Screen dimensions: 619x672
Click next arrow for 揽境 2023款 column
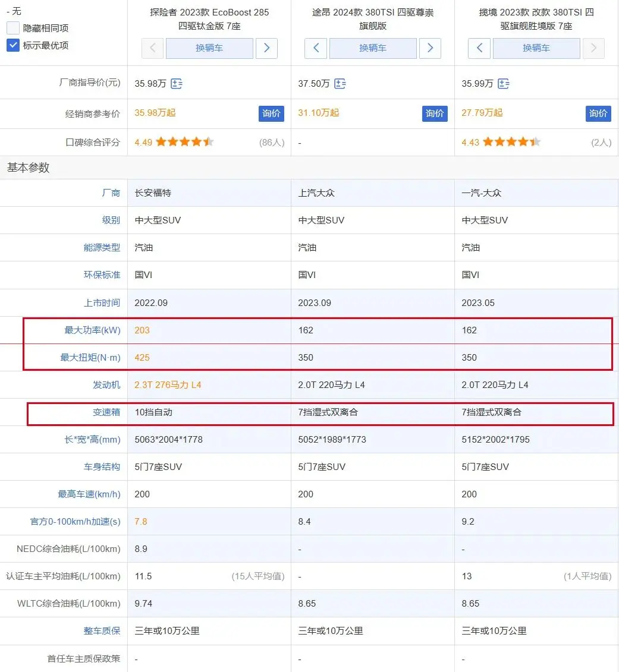coord(593,48)
